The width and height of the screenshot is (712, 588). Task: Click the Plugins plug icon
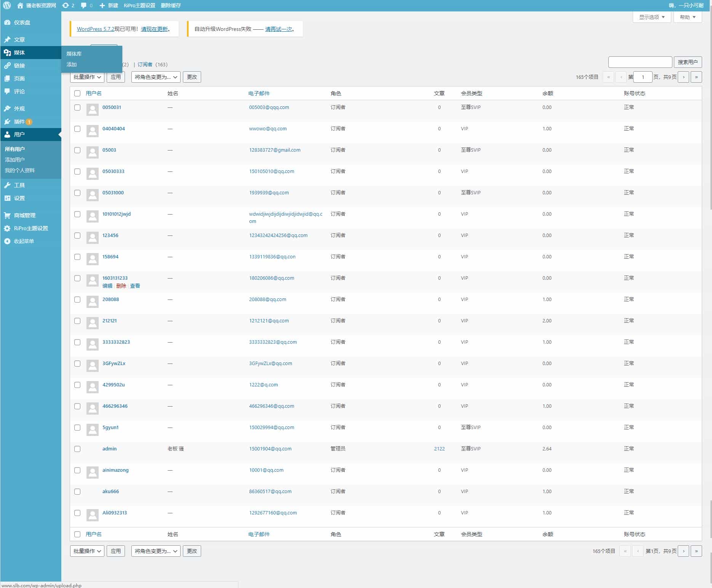point(7,122)
